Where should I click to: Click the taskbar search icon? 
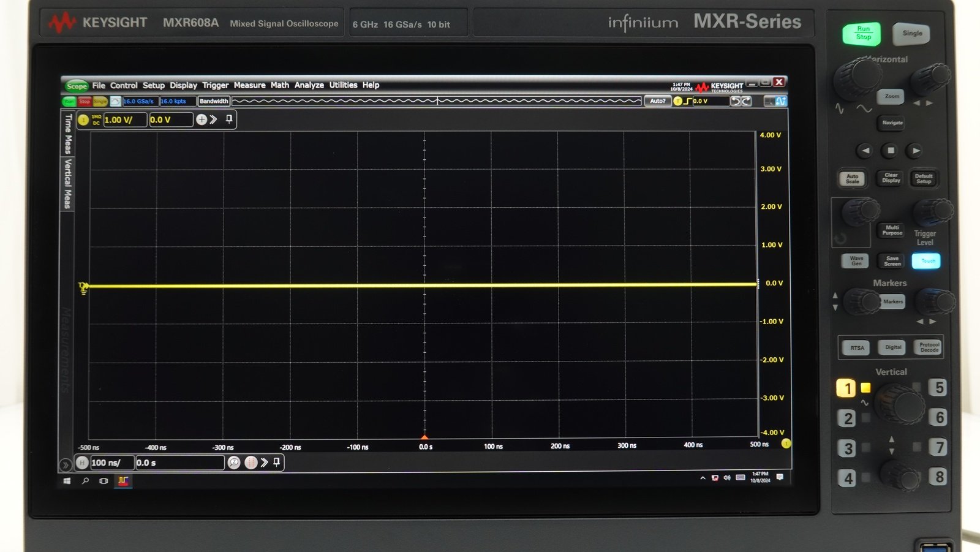point(85,481)
